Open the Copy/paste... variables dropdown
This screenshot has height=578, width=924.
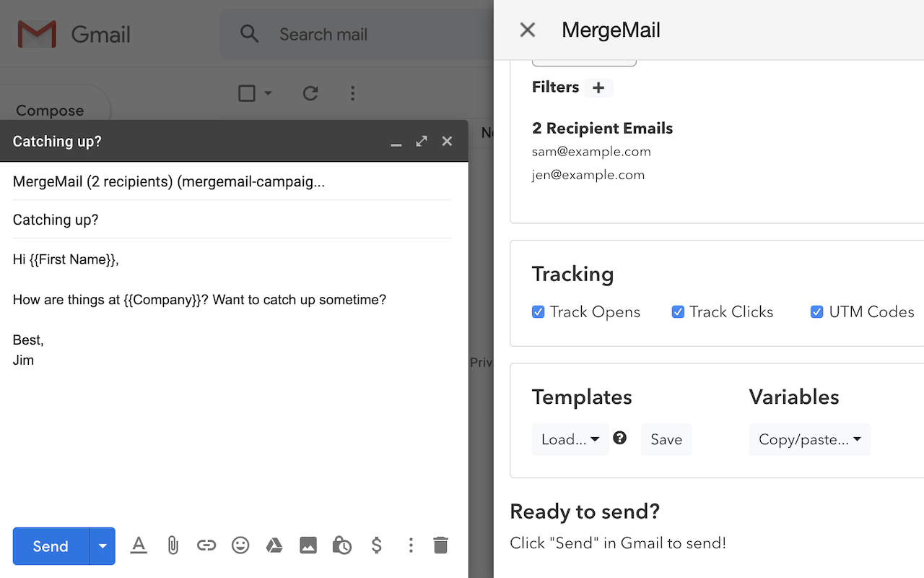[x=809, y=439]
